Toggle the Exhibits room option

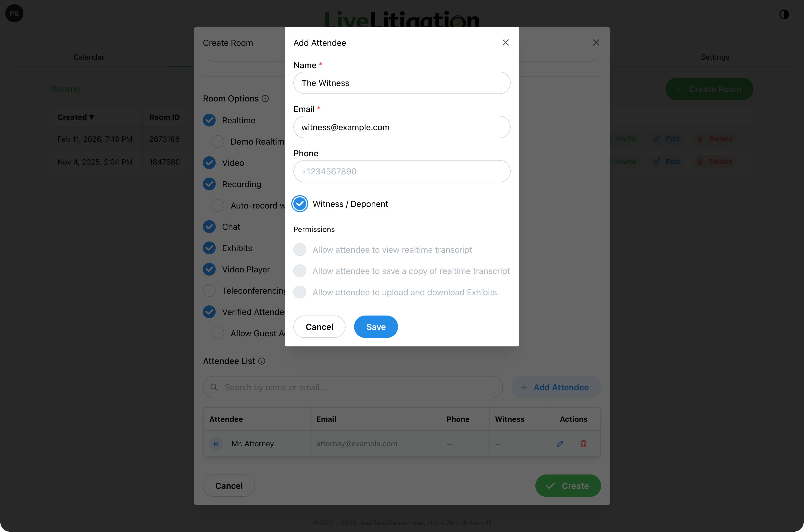[x=209, y=248]
